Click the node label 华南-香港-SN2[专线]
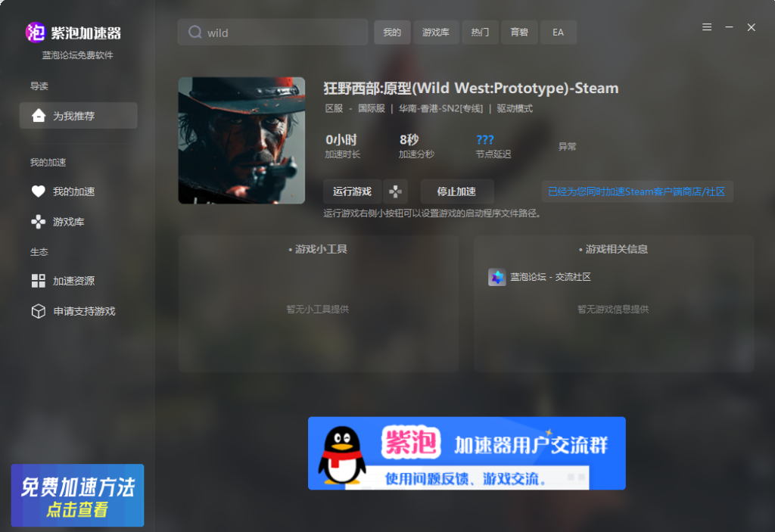This screenshot has height=532, width=775. point(440,108)
